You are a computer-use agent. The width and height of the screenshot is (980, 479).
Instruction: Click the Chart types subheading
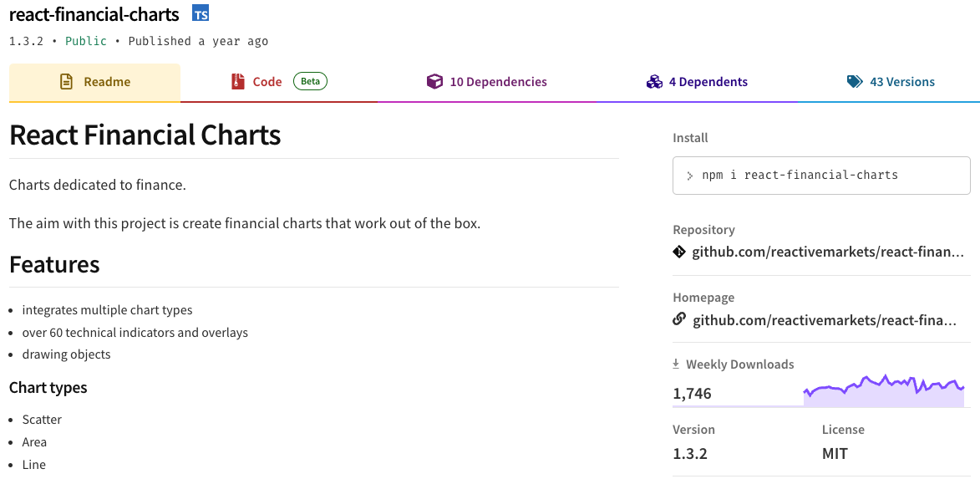48,388
